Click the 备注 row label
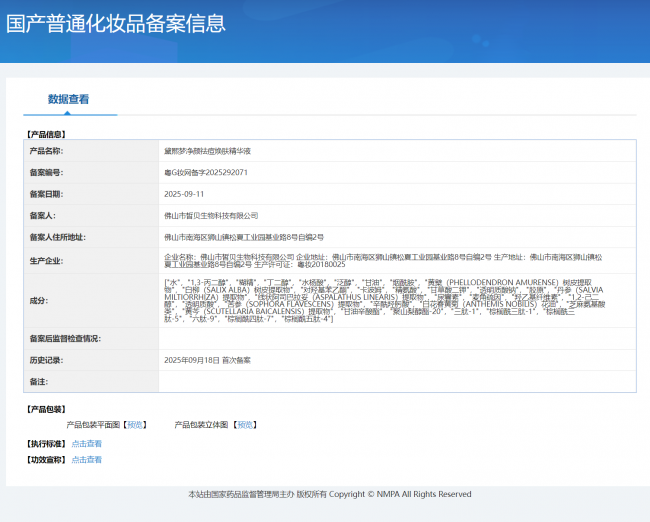The width and height of the screenshot is (650, 522). (x=39, y=382)
